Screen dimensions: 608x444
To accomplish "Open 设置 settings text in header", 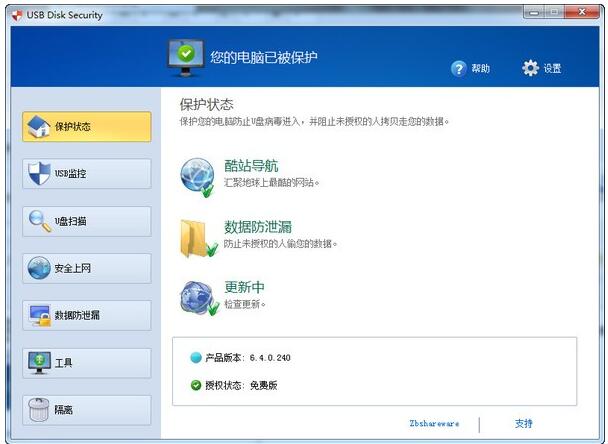I will (x=552, y=69).
